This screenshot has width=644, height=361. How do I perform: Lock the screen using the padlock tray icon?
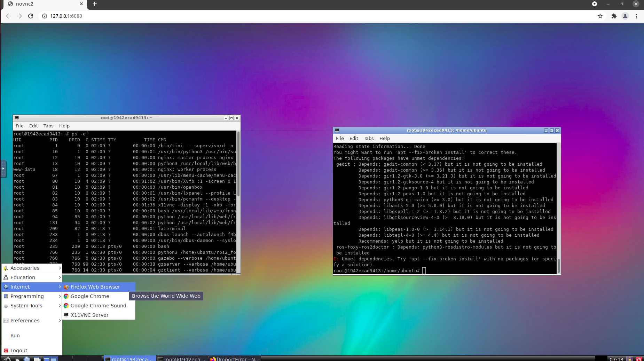[629, 359]
